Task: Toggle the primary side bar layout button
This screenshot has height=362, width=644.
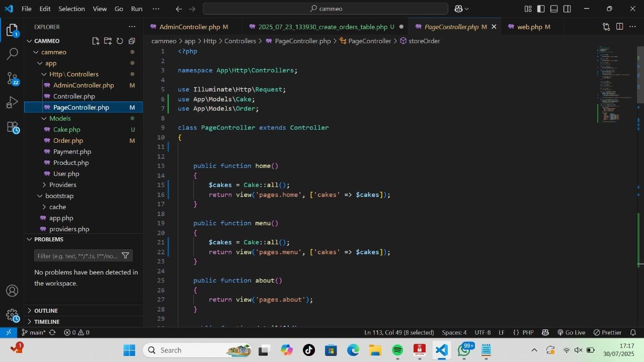Action: (541, 9)
